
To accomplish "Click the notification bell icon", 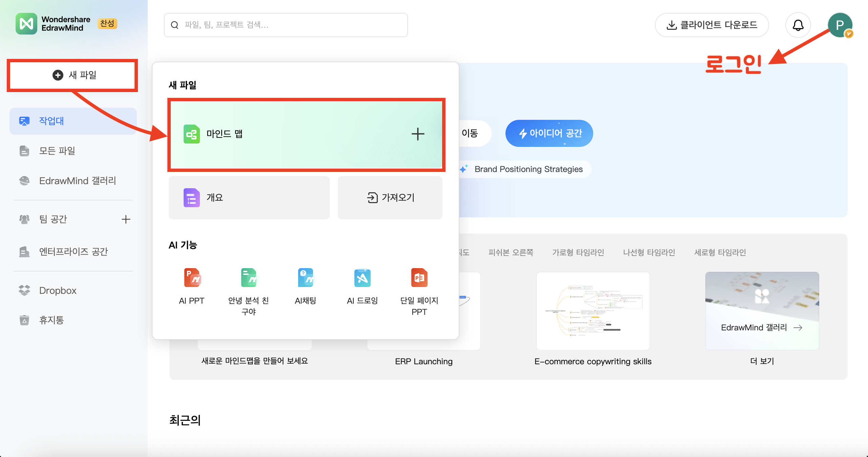I will point(798,25).
